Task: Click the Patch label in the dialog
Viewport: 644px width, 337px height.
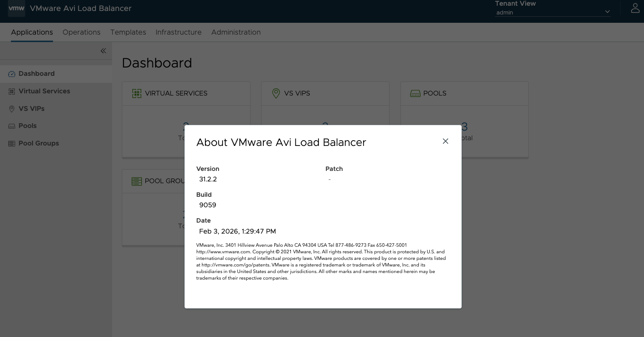Action: click(x=334, y=169)
